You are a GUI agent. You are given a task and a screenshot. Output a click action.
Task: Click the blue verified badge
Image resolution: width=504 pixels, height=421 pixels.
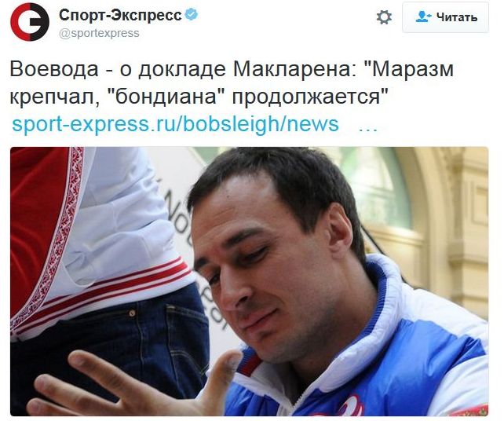coord(192,14)
